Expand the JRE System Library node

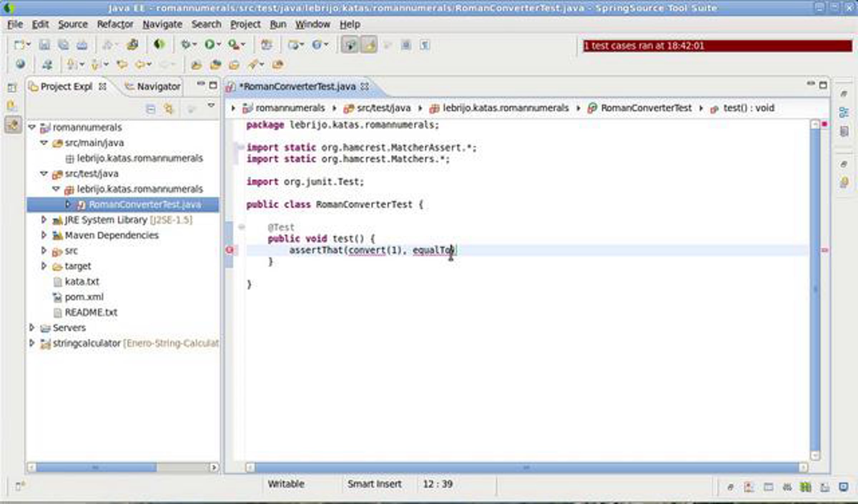pos(44,219)
